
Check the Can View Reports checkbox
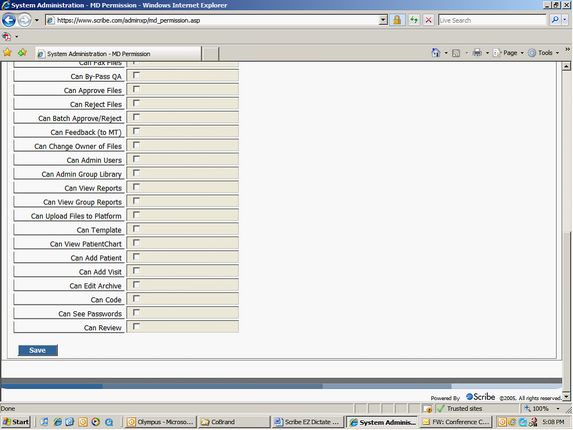coord(136,187)
